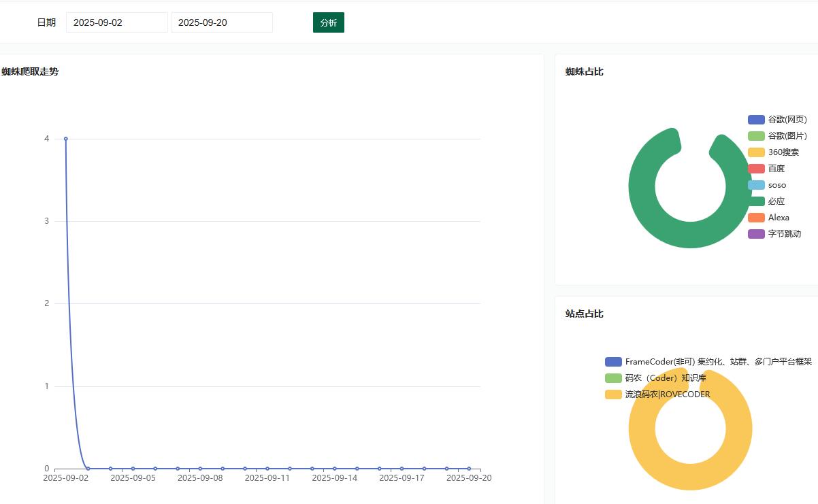Click the soso legend text

(777, 185)
